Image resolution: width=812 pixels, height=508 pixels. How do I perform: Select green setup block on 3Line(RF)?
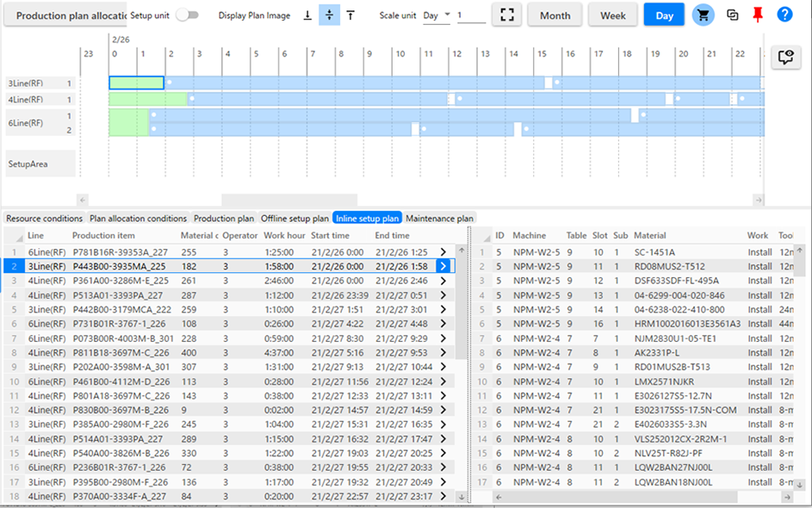pyautogui.click(x=136, y=83)
